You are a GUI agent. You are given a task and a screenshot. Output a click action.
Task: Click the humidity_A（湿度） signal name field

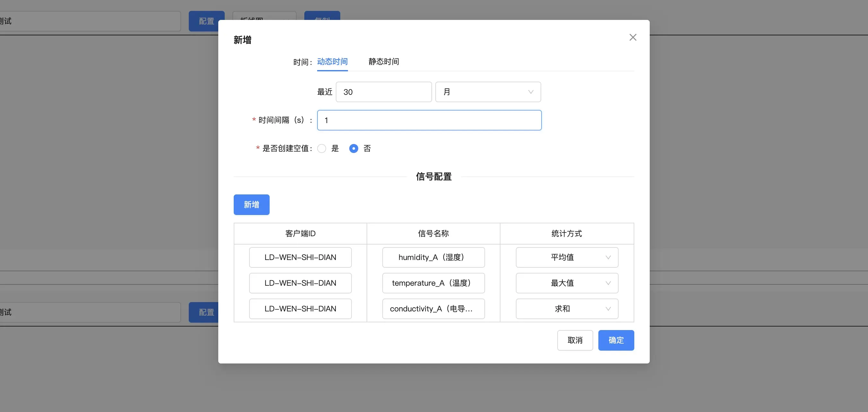point(433,257)
